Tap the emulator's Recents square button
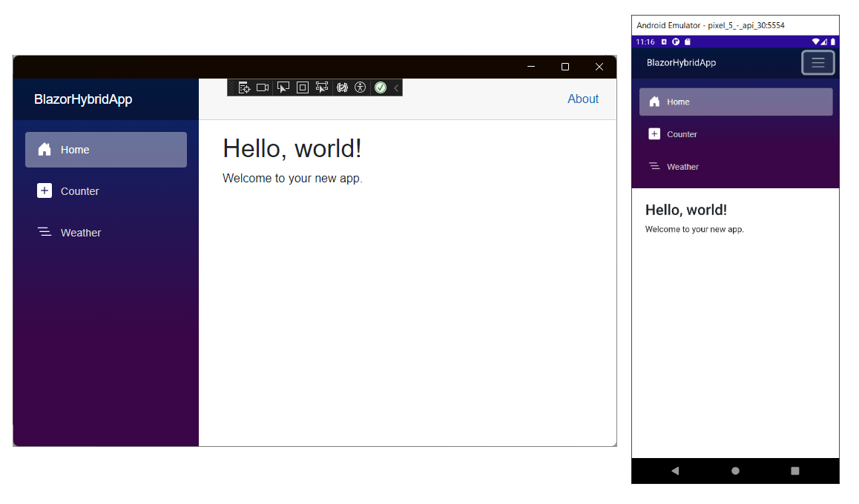This screenshot has width=859, height=504. pos(794,471)
